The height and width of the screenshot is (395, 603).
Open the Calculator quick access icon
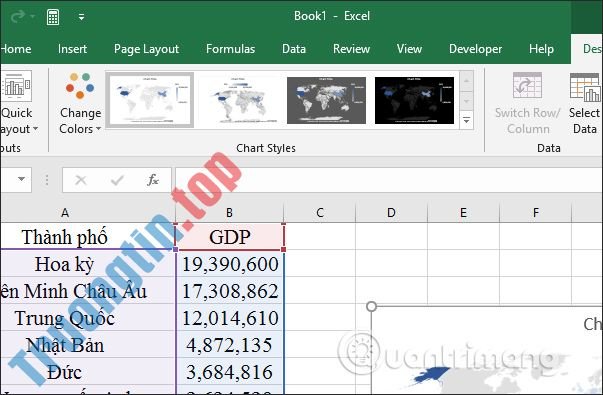coord(53,17)
